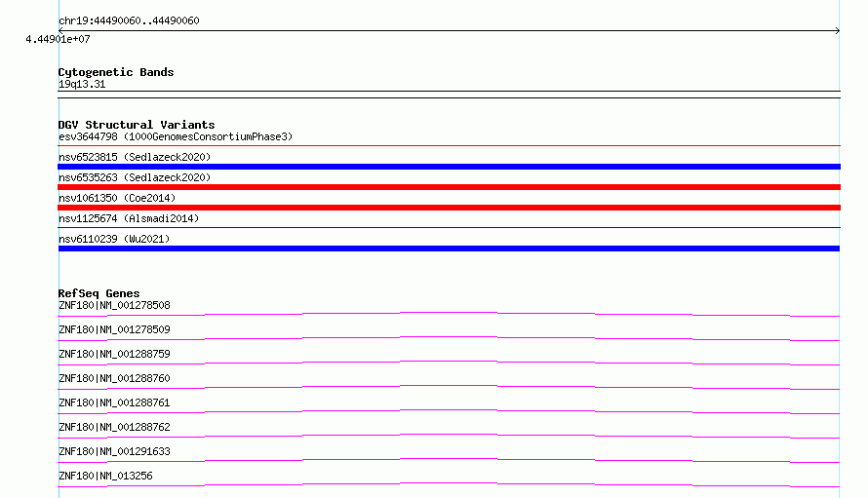The image size is (868, 498).
Task: Select the DGV Structural Variants track heading
Action: tap(137, 125)
